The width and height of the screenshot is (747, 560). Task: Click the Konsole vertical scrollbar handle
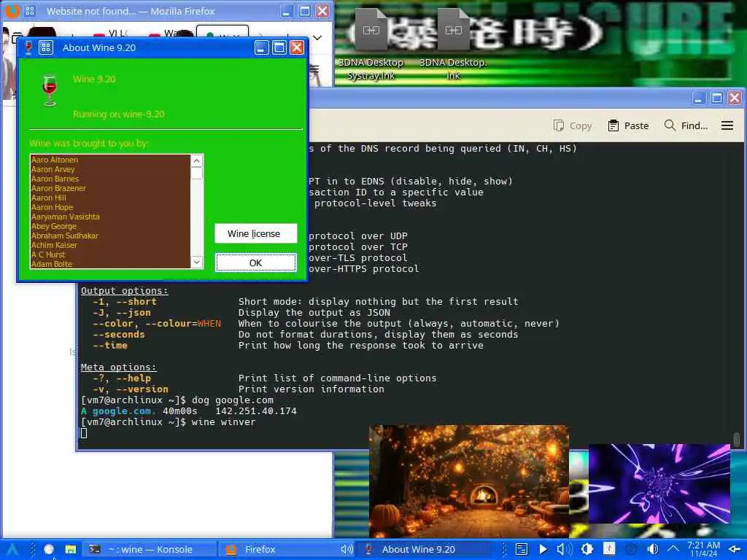pyautogui.click(x=737, y=440)
